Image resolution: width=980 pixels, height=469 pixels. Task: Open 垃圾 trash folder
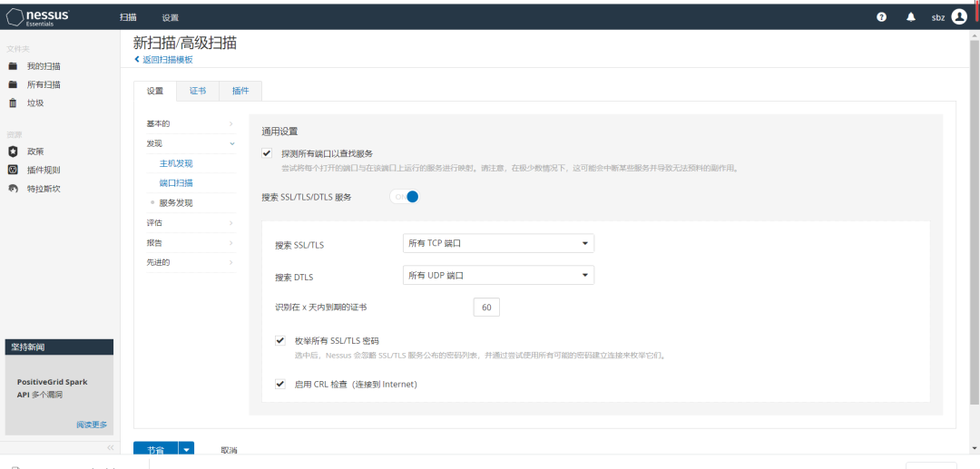35,103
